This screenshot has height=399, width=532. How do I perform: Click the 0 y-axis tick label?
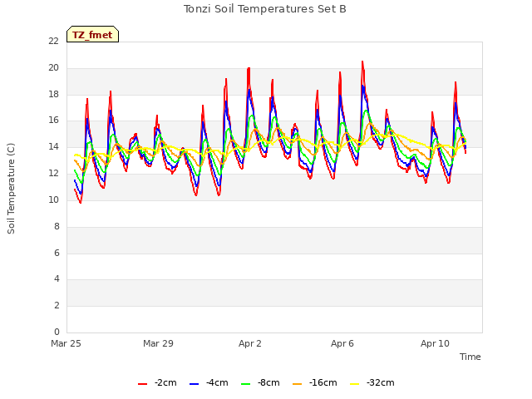[x=57, y=332]
